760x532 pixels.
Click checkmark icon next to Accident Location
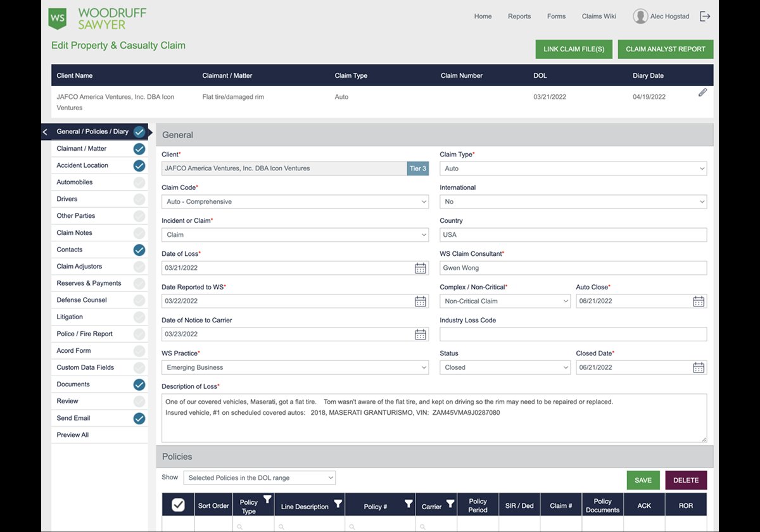coord(139,165)
